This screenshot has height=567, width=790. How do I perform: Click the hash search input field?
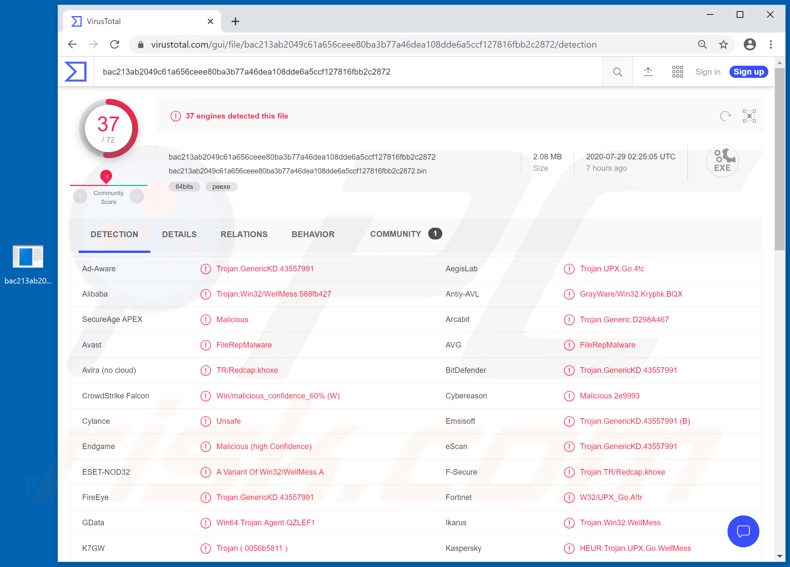(x=348, y=72)
